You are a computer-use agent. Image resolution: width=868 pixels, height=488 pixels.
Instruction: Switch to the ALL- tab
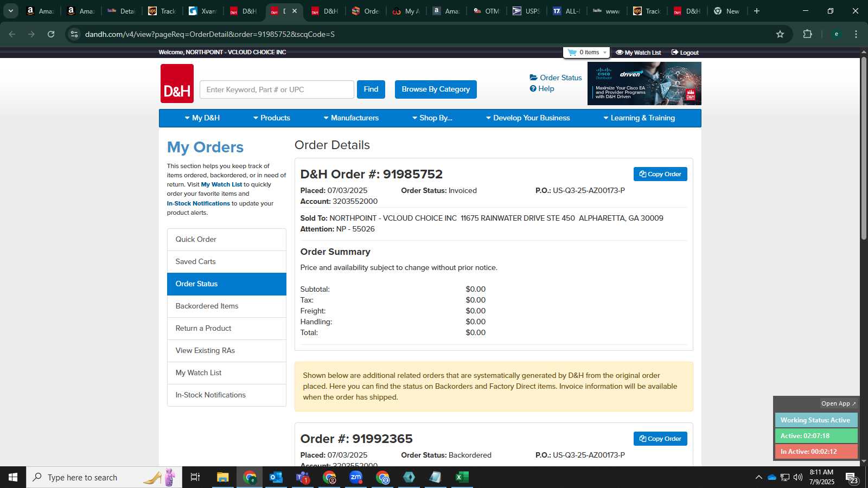(566, 11)
